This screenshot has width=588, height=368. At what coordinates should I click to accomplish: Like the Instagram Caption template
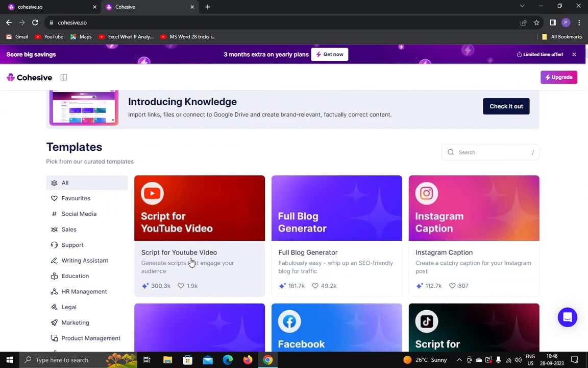click(452, 286)
